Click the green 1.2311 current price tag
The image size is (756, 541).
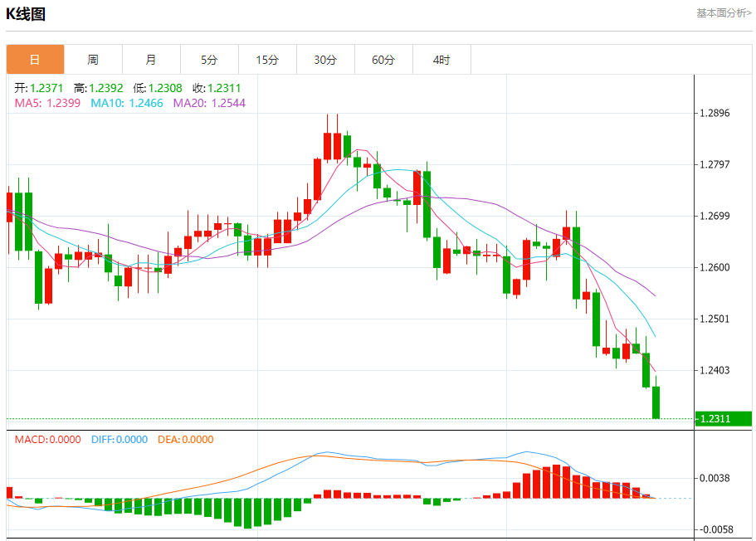(x=723, y=418)
